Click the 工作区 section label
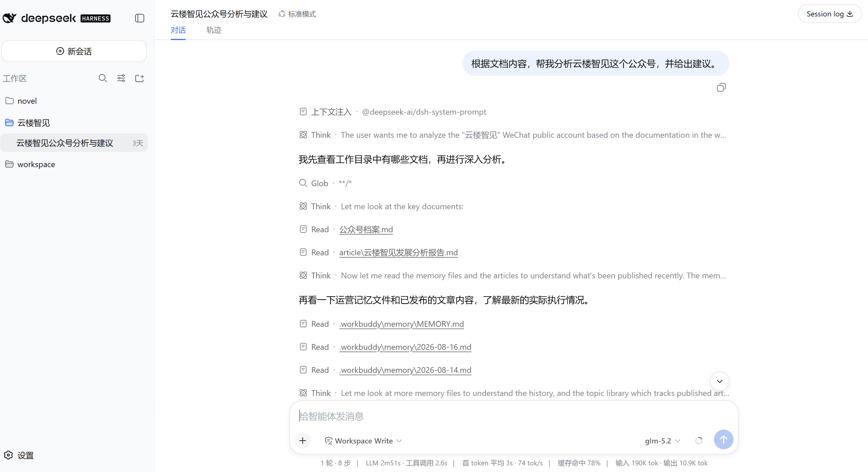 (x=14, y=79)
